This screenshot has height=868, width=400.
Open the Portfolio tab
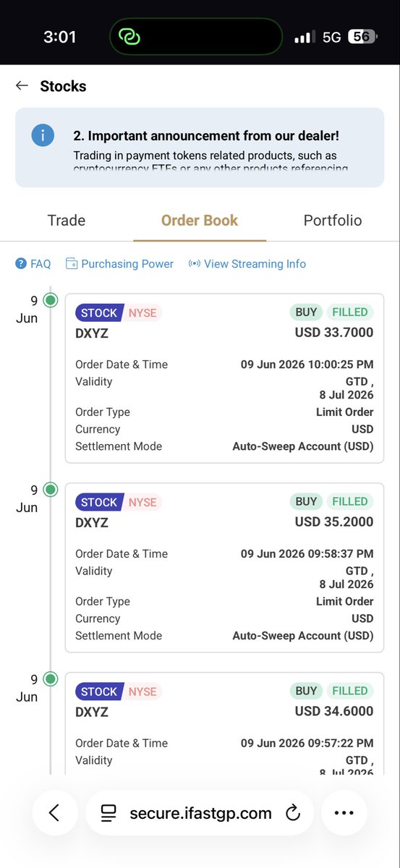coord(333,221)
